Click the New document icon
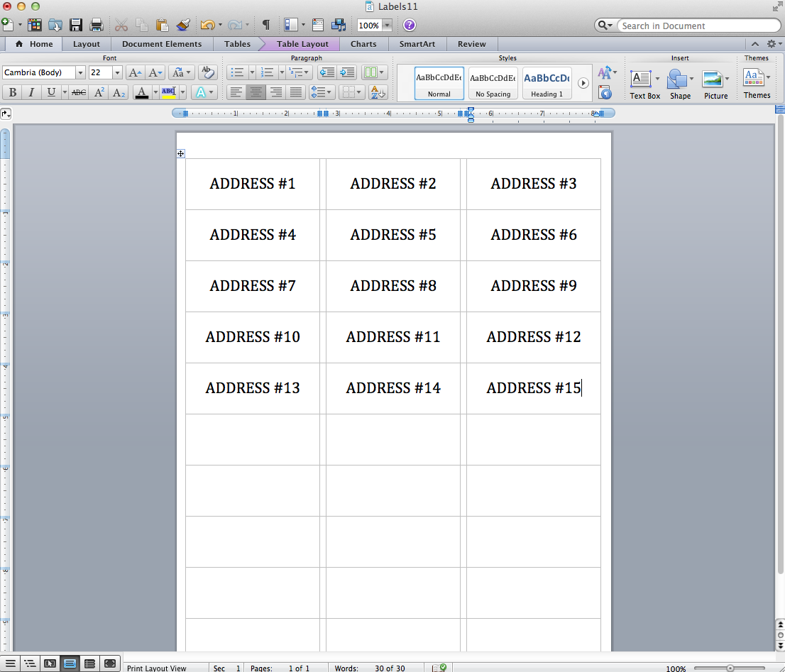The image size is (785, 672). tap(8, 25)
